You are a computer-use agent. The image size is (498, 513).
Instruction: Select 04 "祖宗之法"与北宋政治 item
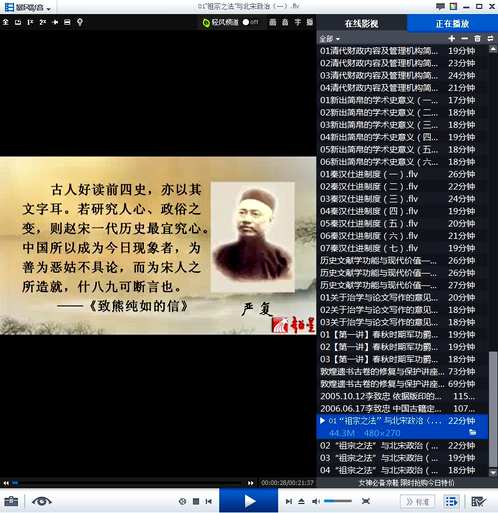click(x=402, y=470)
